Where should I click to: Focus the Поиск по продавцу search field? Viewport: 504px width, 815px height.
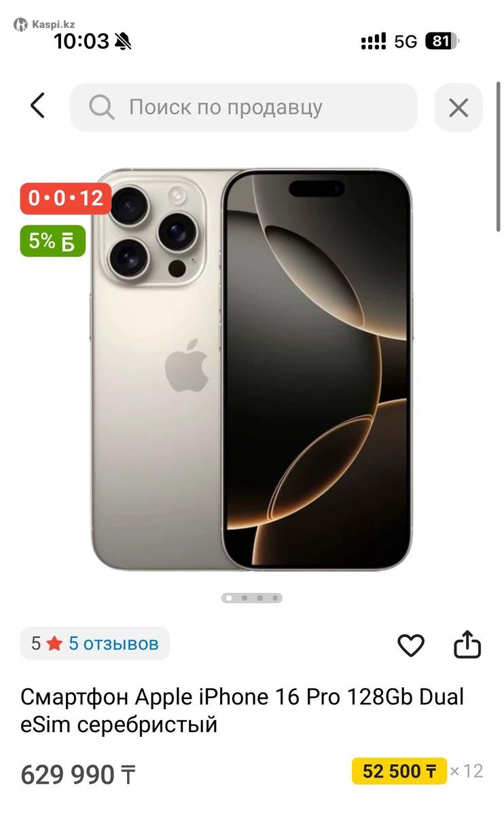click(x=243, y=107)
